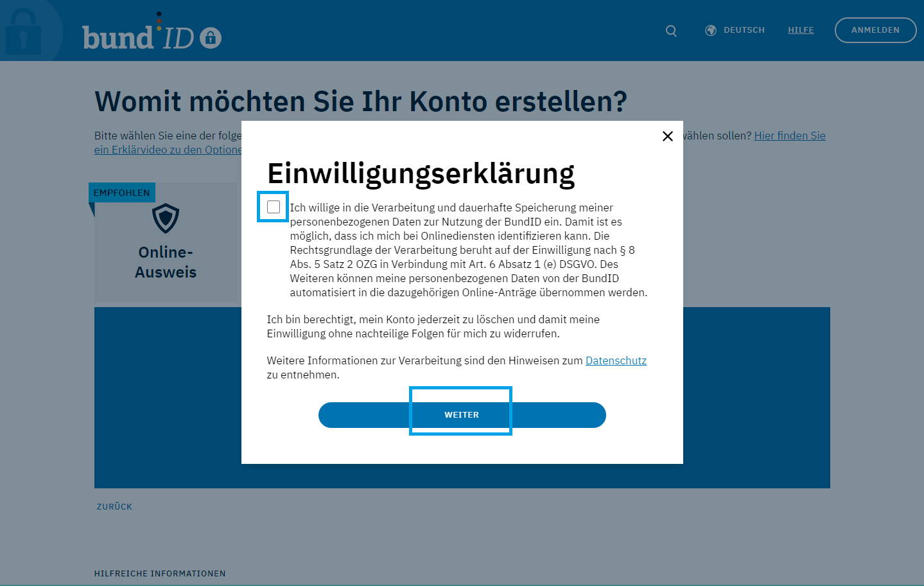The height and width of the screenshot is (586, 924).
Task: Click the WEITER button
Action: [x=462, y=415]
